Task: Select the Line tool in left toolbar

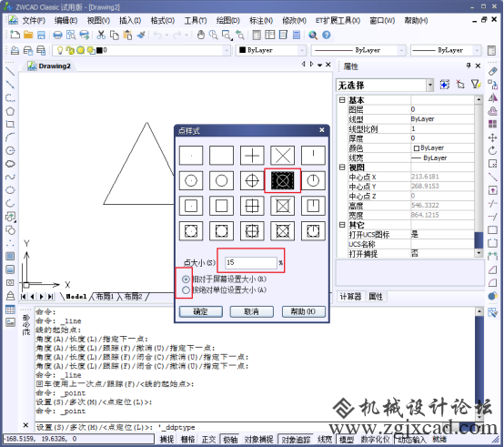Action: point(10,71)
